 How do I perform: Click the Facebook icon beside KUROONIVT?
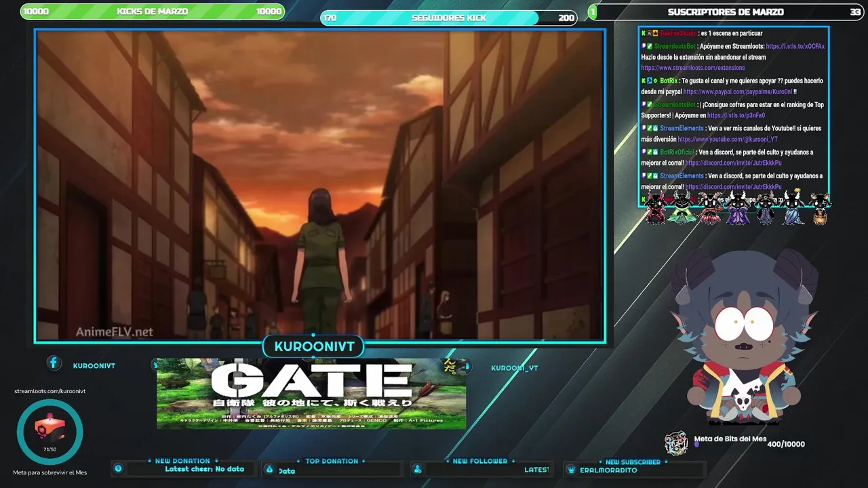click(x=54, y=363)
